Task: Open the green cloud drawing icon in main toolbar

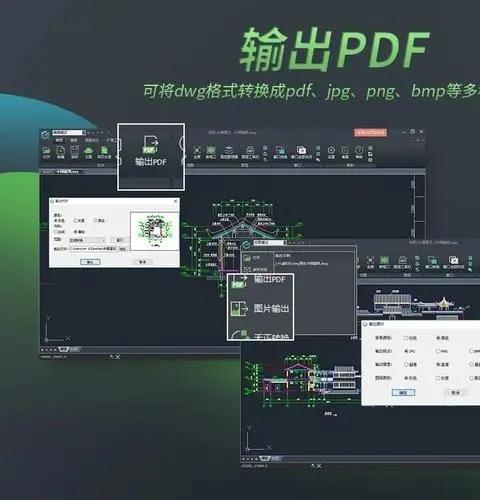Action: 88,153
